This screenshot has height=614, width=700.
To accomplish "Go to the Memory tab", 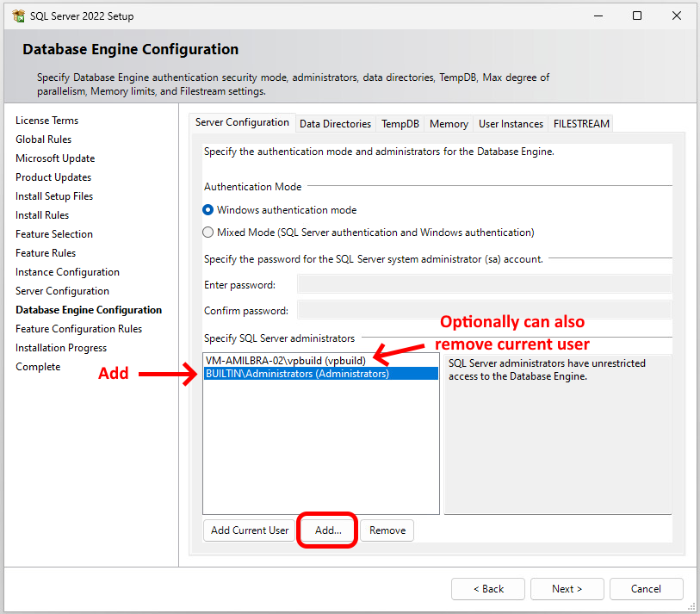I will pyautogui.click(x=449, y=124).
